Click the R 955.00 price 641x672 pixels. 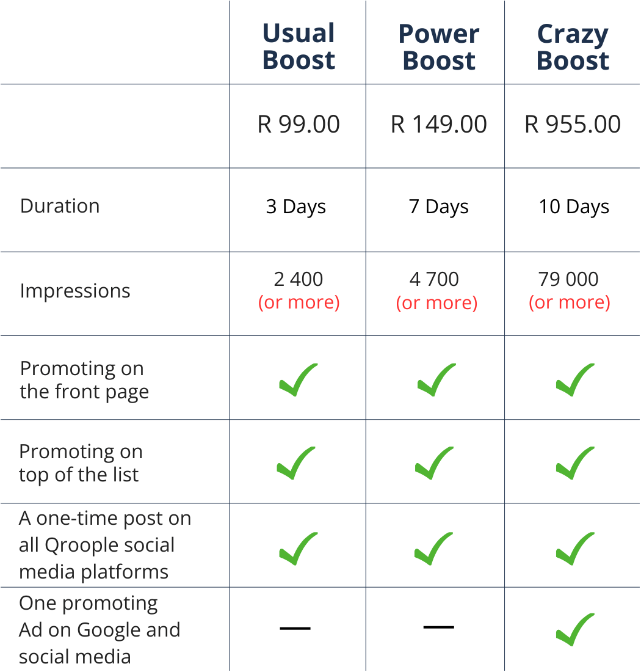click(x=573, y=124)
